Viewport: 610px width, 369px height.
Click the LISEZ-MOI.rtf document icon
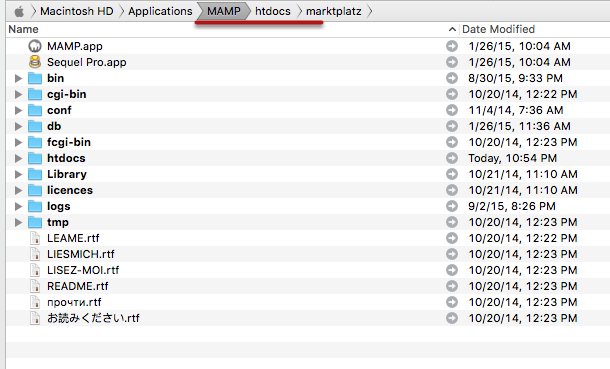(x=35, y=270)
